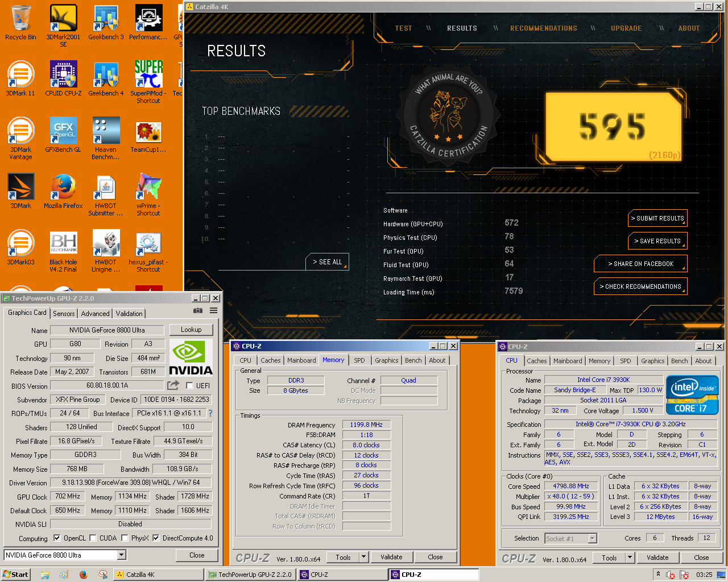Open Tools dropdown arrow in CPU-Z Memory window
728x582 pixels.
364,557
